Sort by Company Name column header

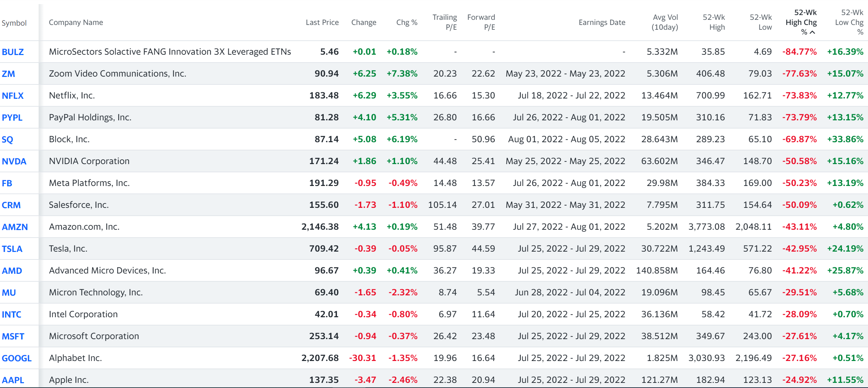[76, 22]
